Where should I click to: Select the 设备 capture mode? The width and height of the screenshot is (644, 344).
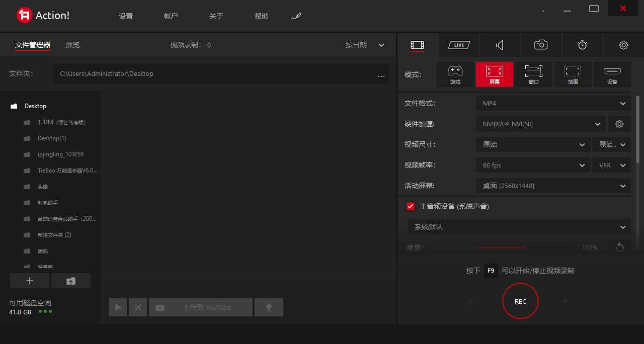tap(612, 74)
